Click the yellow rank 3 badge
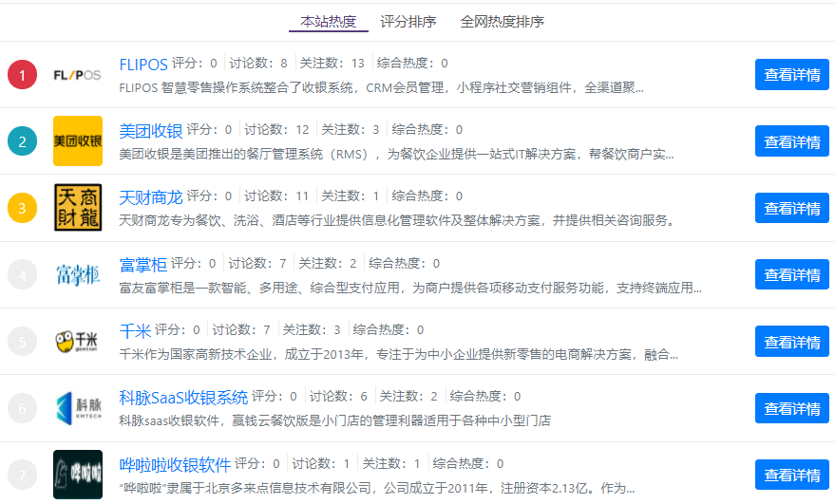Viewport: 835px width, 504px height. [23, 208]
